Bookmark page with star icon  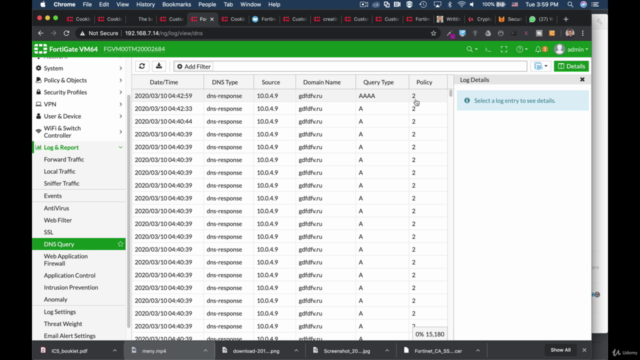433,33
